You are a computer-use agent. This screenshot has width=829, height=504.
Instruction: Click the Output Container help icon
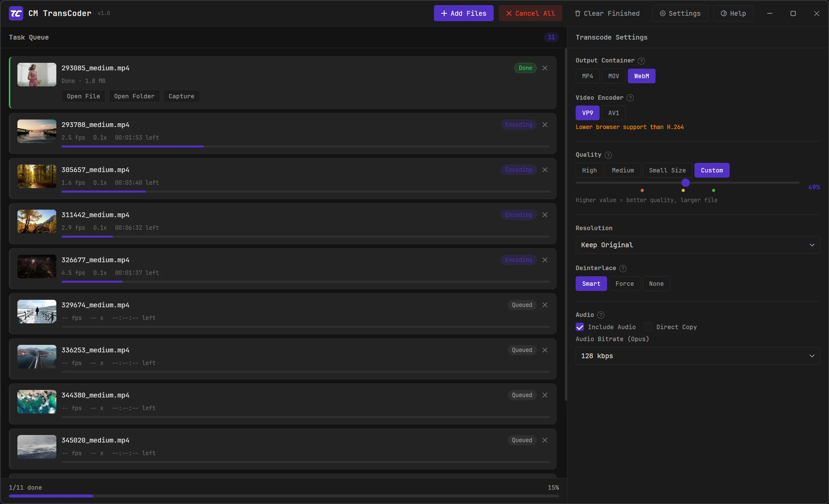[x=642, y=61]
